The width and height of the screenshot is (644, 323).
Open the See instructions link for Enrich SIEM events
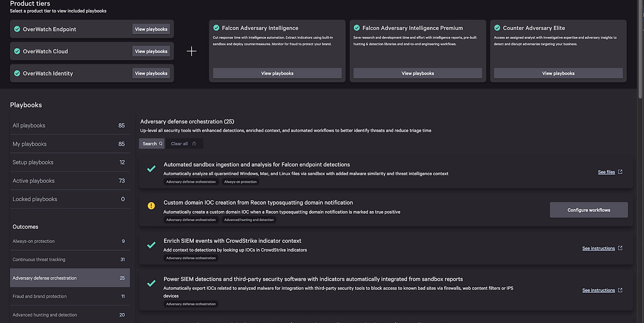(x=598, y=248)
